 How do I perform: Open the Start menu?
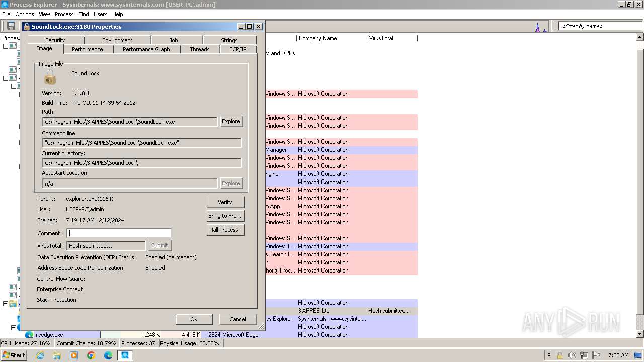pos(14,355)
